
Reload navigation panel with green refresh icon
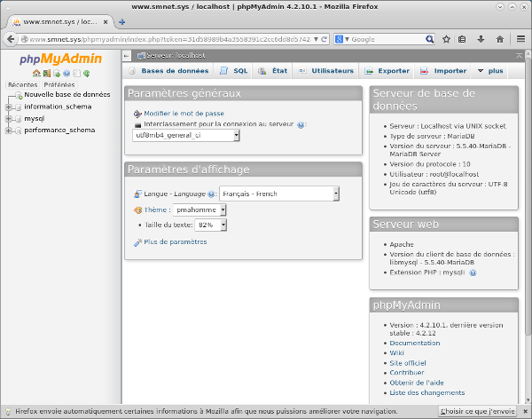[x=87, y=73]
